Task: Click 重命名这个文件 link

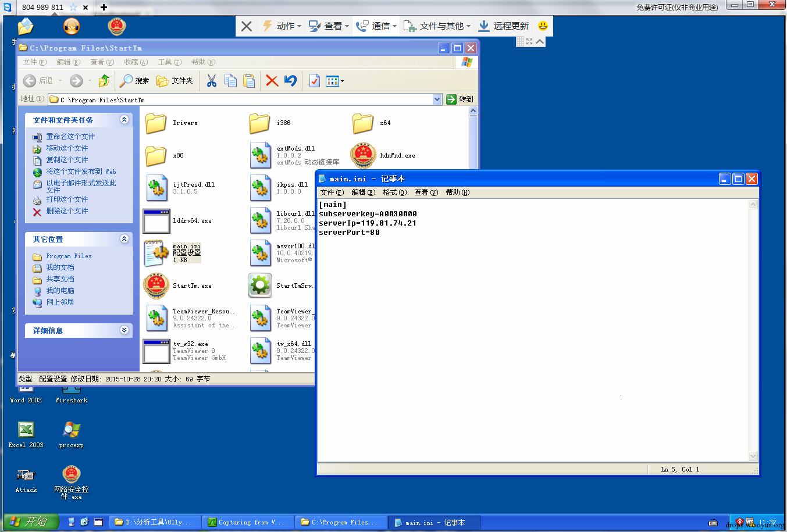Action: pyautogui.click(x=70, y=137)
